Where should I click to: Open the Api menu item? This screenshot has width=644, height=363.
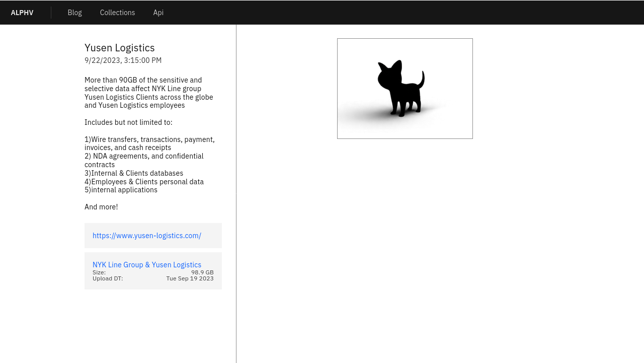tap(158, 13)
